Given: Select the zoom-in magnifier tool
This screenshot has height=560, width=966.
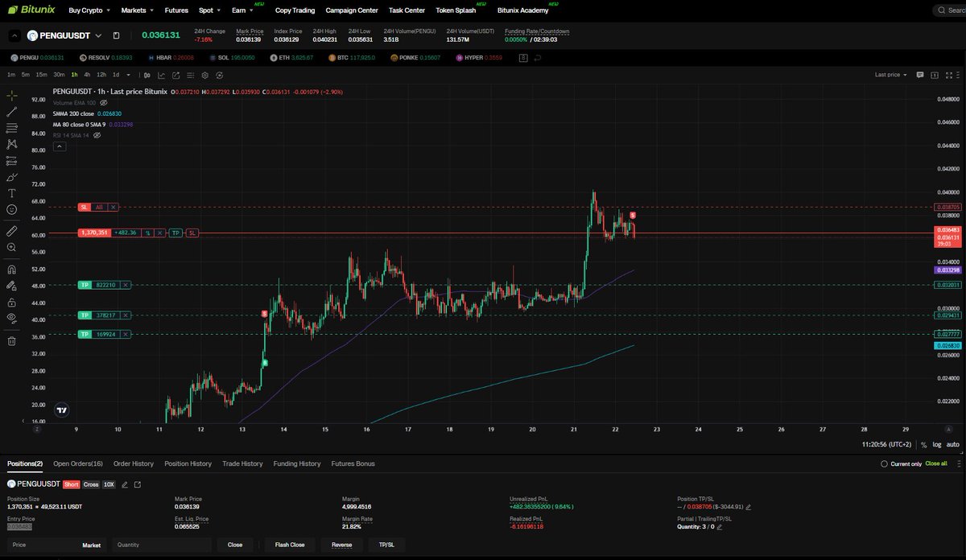Looking at the screenshot, I should point(12,247).
